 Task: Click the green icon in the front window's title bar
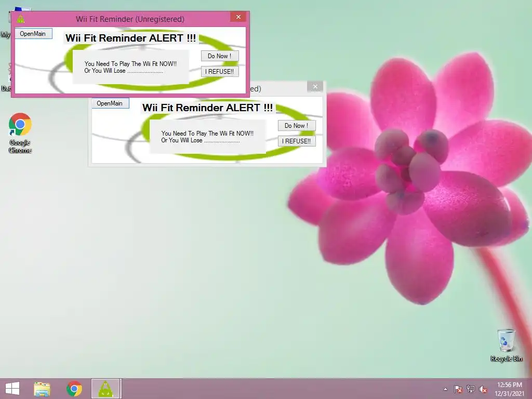click(x=21, y=19)
